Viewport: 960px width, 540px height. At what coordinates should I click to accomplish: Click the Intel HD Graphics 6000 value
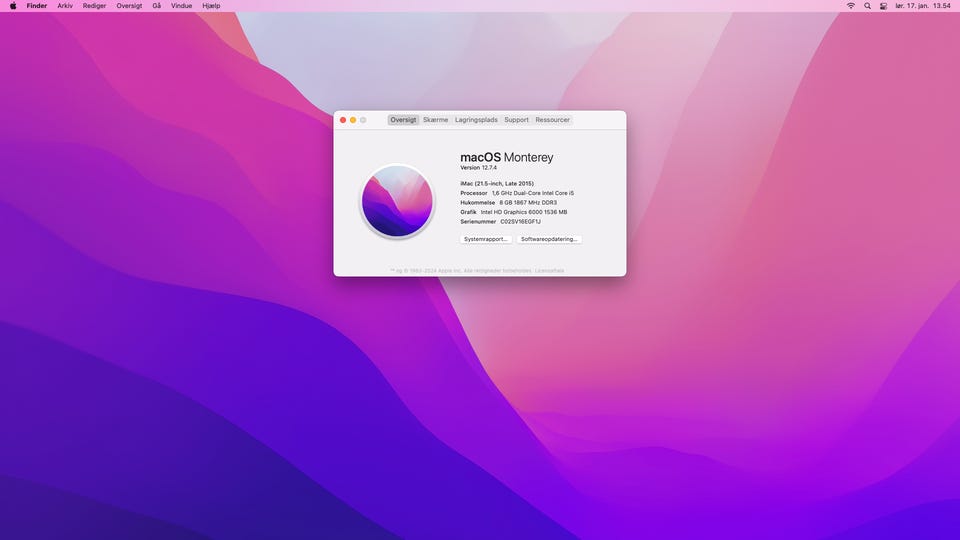(523, 212)
